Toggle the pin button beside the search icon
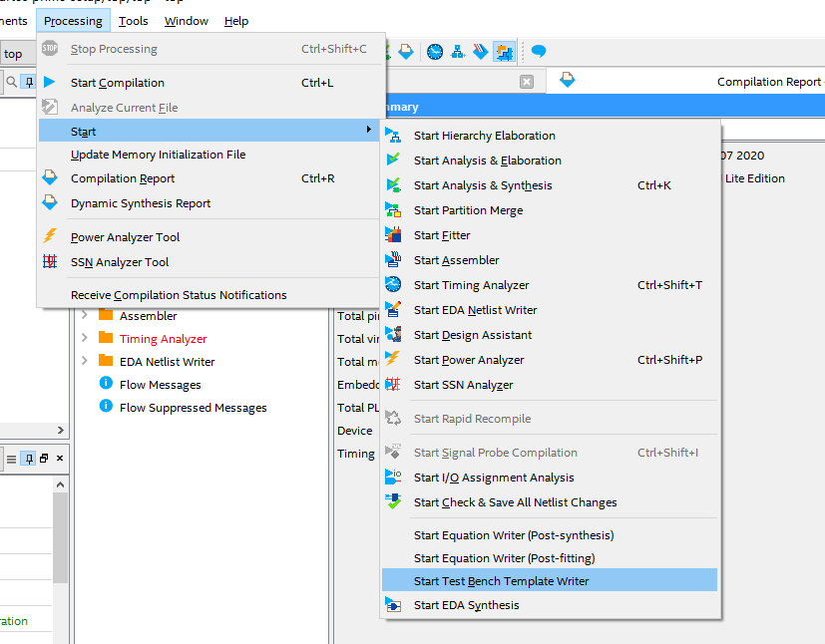 point(28,82)
